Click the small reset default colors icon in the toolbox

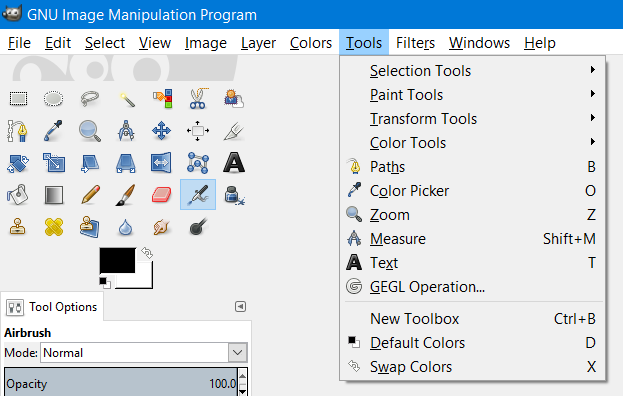click(x=105, y=282)
